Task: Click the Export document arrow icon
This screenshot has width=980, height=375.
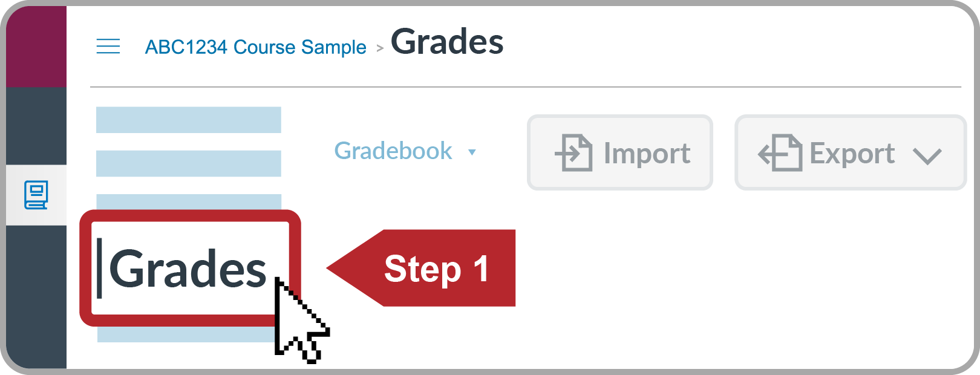Action: click(x=780, y=152)
